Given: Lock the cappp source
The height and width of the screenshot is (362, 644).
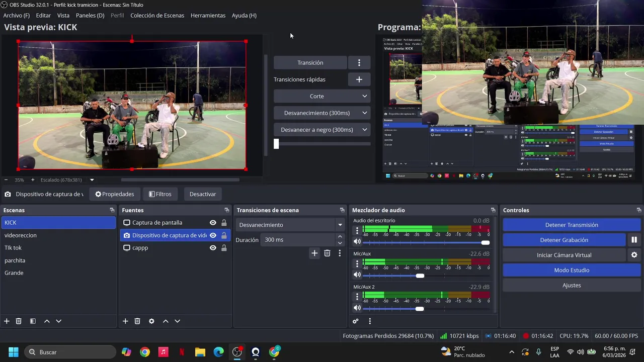Looking at the screenshot, I should [x=224, y=248].
